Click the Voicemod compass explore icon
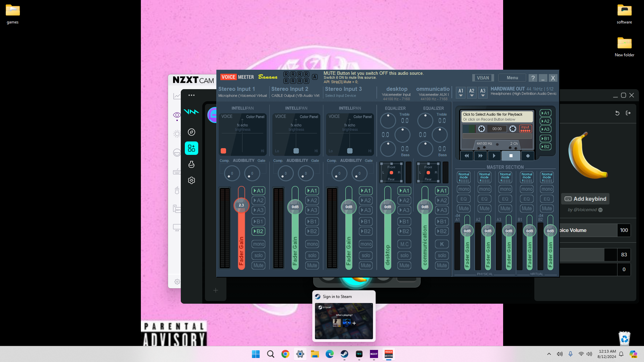This screenshot has width=644, height=362. [192, 132]
